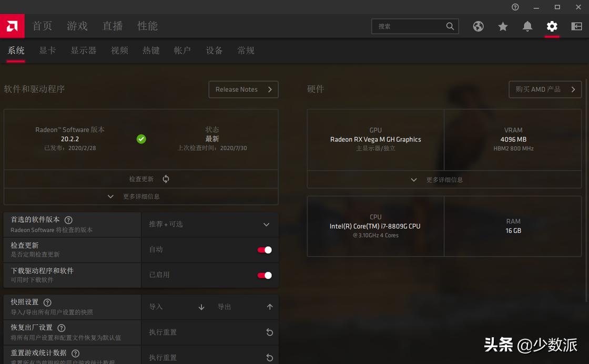This screenshot has width=589, height=364.
Task: Open the sidebar panel icon at top right
Action: click(576, 26)
